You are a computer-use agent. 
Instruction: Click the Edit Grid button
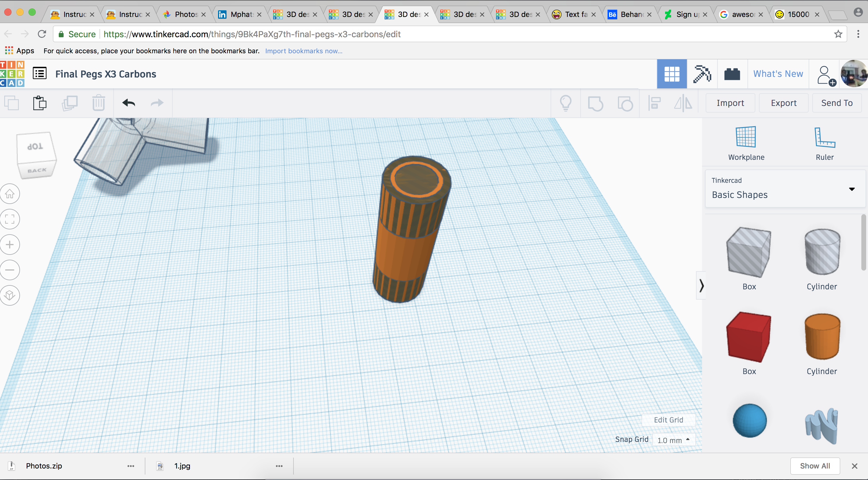668,420
